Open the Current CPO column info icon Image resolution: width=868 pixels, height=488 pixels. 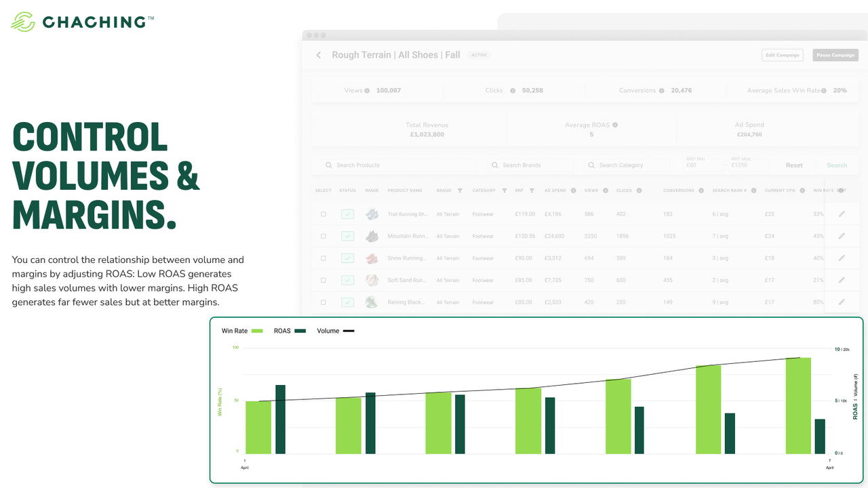click(802, 190)
